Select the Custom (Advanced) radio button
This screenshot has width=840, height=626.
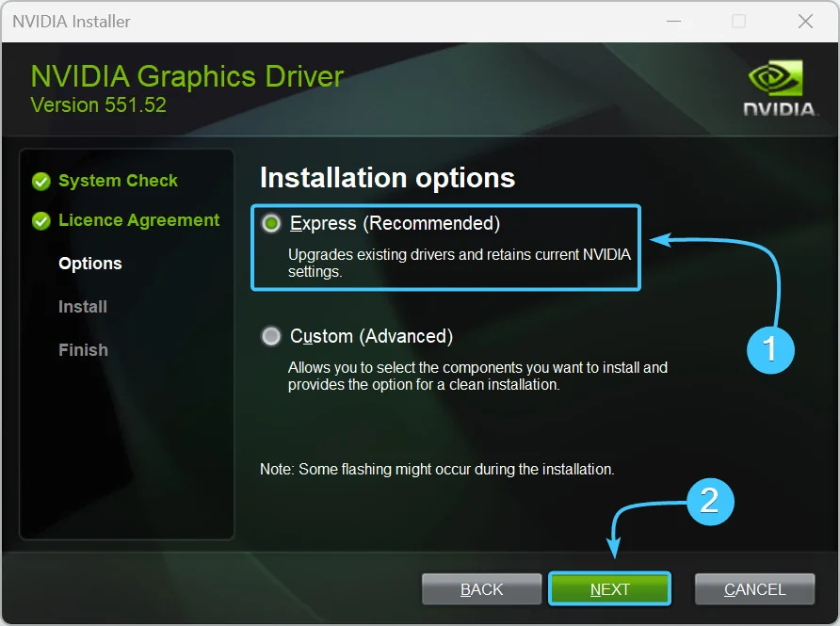pyautogui.click(x=271, y=336)
